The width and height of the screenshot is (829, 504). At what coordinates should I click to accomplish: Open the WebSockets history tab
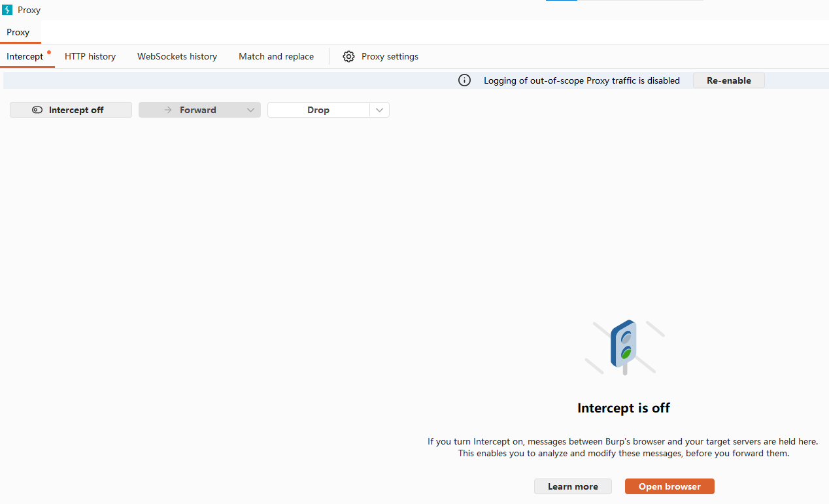(x=177, y=57)
